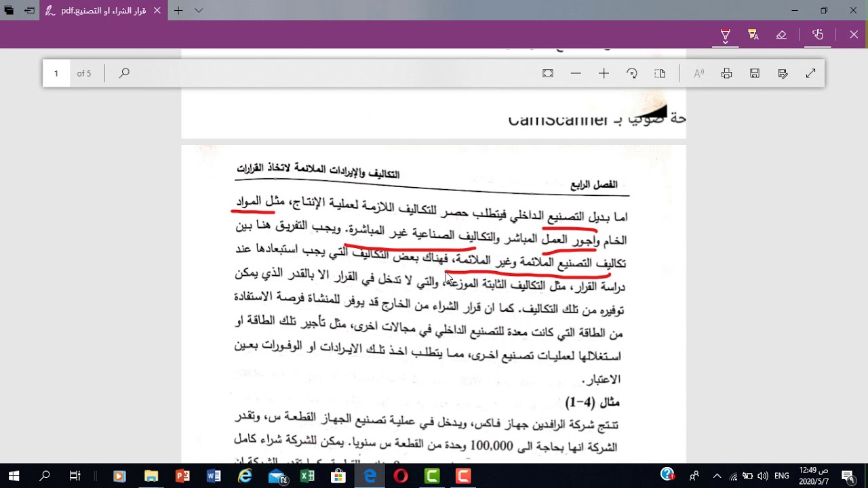Open the PDF search magnifier
Viewport: 868px width, 488px height.
point(124,73)
